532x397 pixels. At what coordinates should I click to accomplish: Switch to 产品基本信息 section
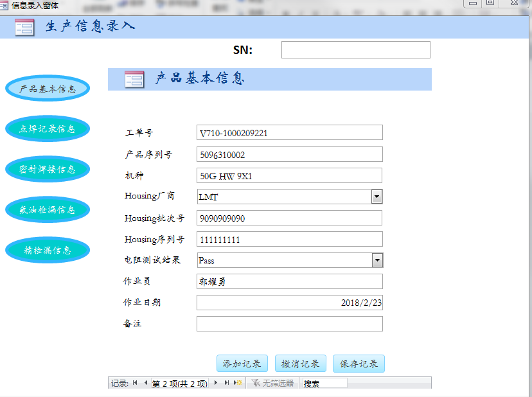click(x=48, y=89)
